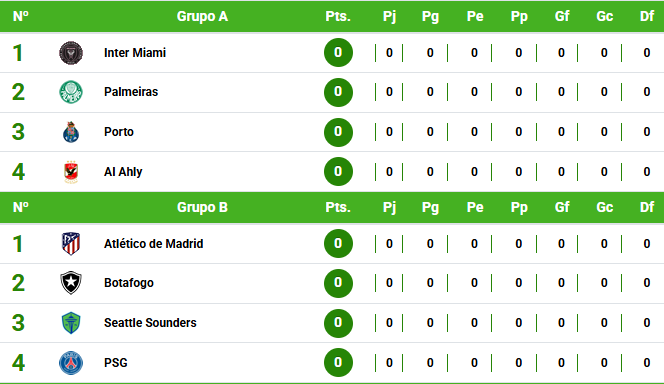This screenshot has height=384, width=664.
Task: Click Inter Miami's green points circle
Action: click(x=338, y=52)
